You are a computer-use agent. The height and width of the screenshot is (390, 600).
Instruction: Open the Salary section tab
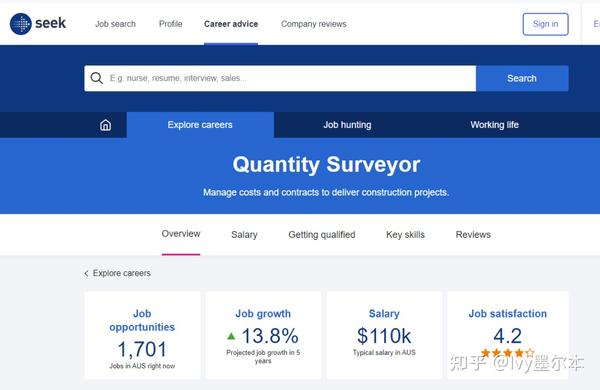click(244, 235)
